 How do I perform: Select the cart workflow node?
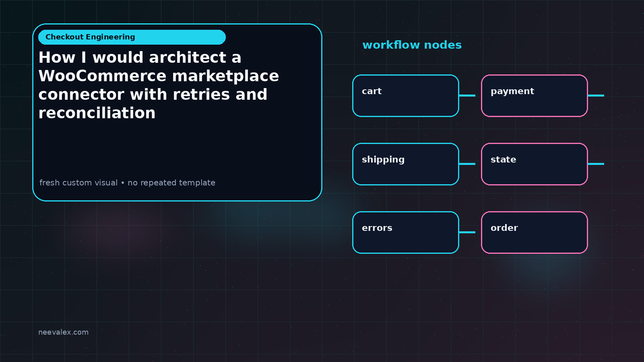pos(406,96)
